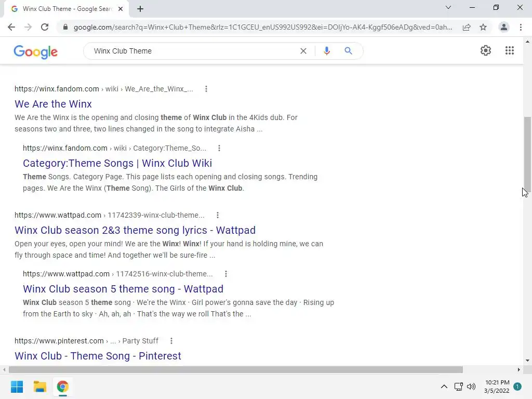Click Chrome icon in taskbar

pos(62,387)
